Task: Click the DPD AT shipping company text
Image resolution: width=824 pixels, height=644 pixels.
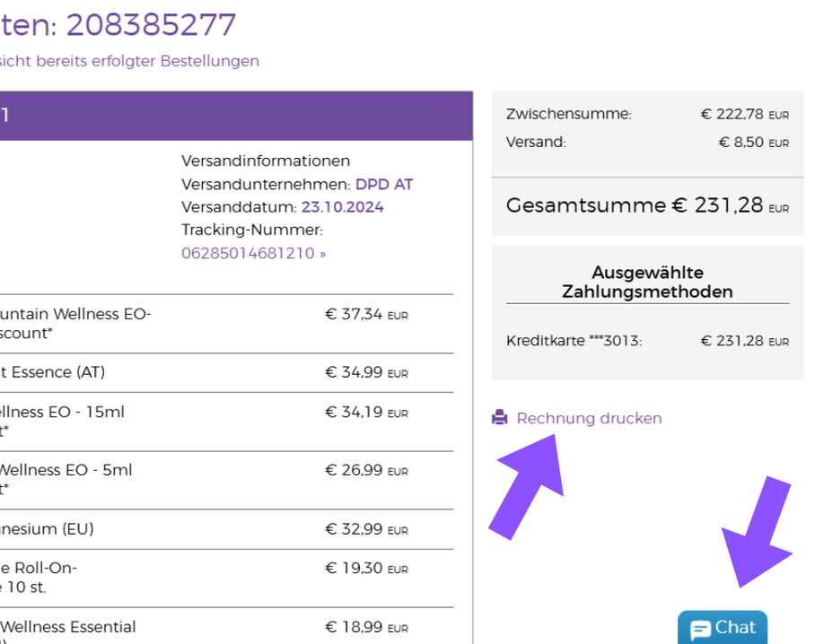Action: pos(384,185)
